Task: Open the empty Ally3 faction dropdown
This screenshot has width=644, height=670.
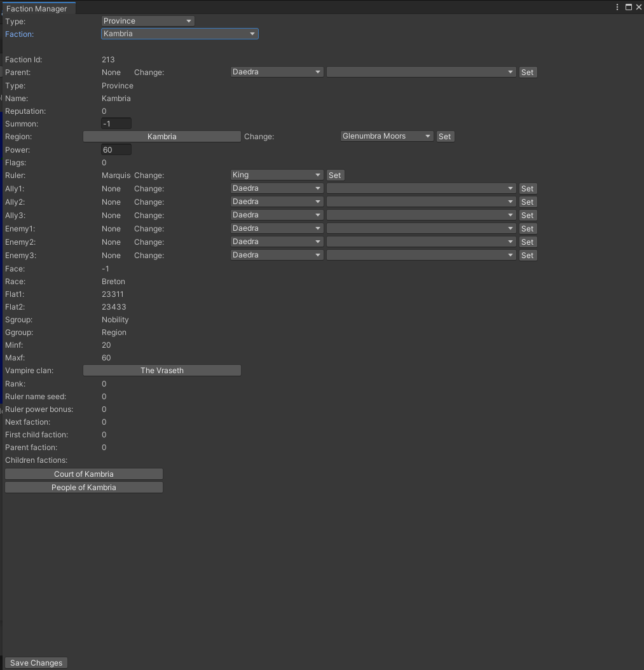Action: pos(421,214)
